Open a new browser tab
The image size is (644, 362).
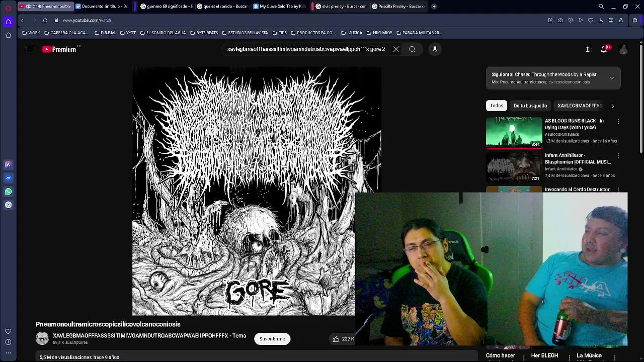pos(434,7)
